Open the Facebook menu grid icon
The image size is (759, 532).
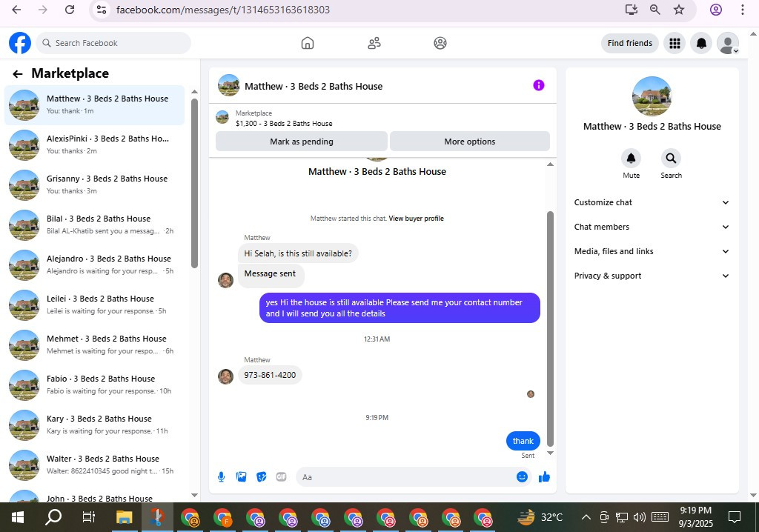pos(675,44)
